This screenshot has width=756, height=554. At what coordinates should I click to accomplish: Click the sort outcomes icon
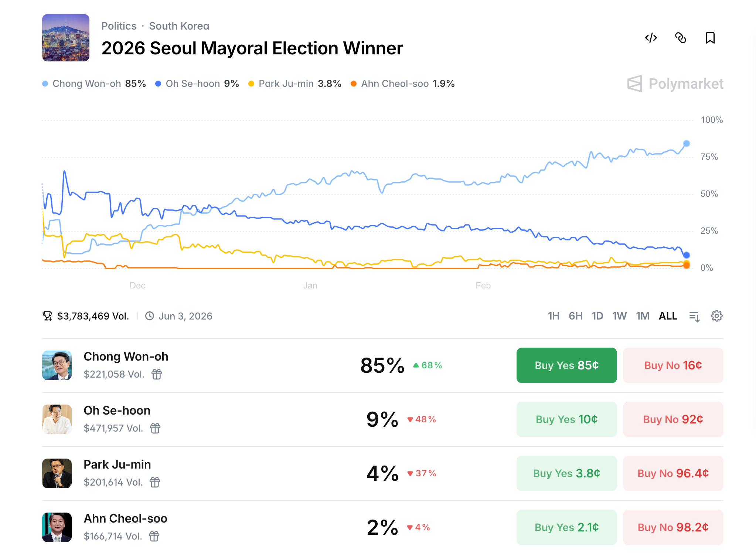[x=694, y=317]
